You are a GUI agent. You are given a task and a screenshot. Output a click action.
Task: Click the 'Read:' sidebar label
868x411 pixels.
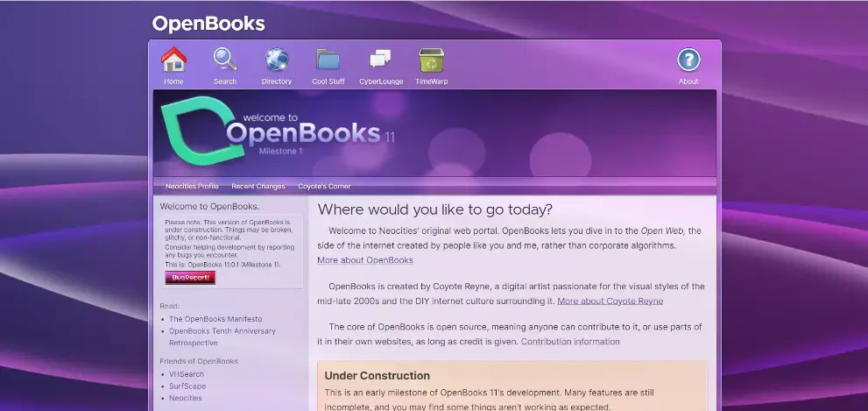tap(170, 306)
